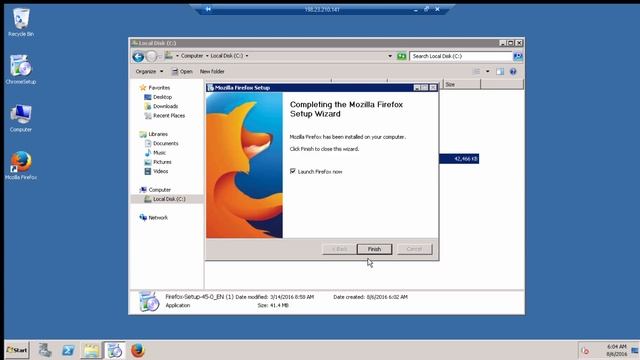This screenshot has height=360, width=640.
Task: Click the taskbar clock showing 6:04 AM
Action: coord(616,350)
